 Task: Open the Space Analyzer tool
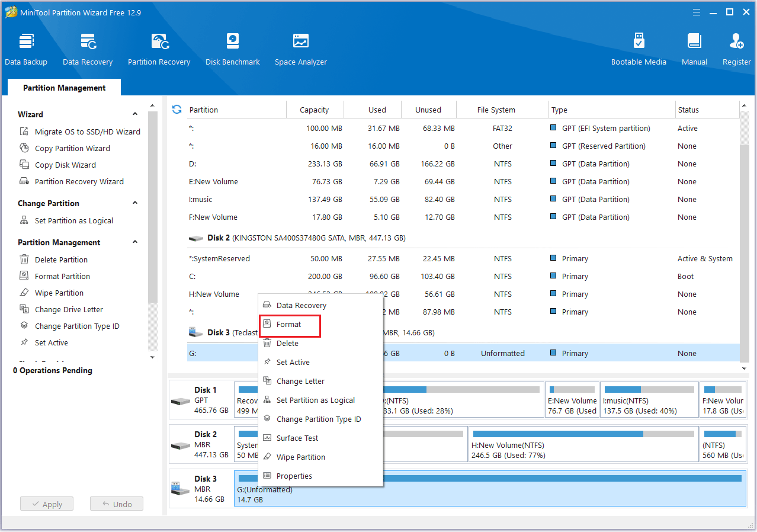point(301,50)
